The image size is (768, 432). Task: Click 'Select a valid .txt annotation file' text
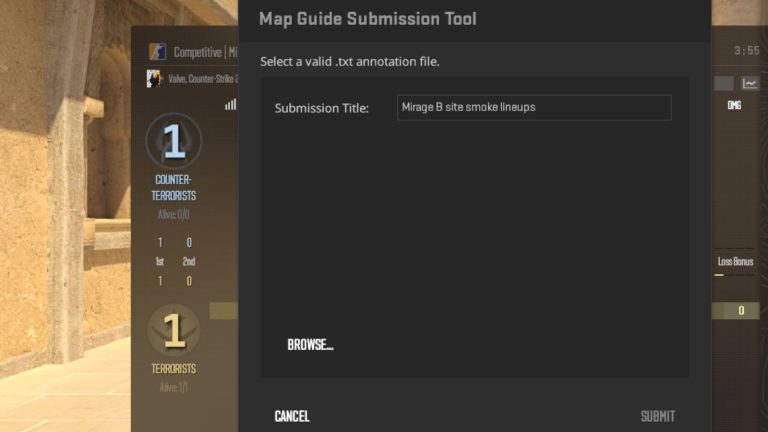click(x=350, y=62)
